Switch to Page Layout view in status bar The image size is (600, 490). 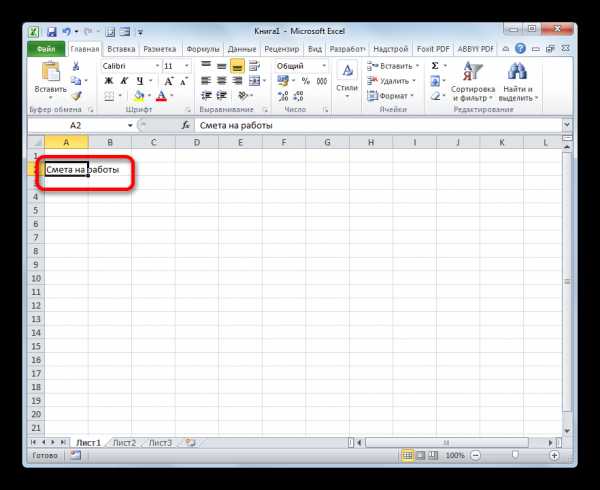pyautogui.click(x=421, y=456)
